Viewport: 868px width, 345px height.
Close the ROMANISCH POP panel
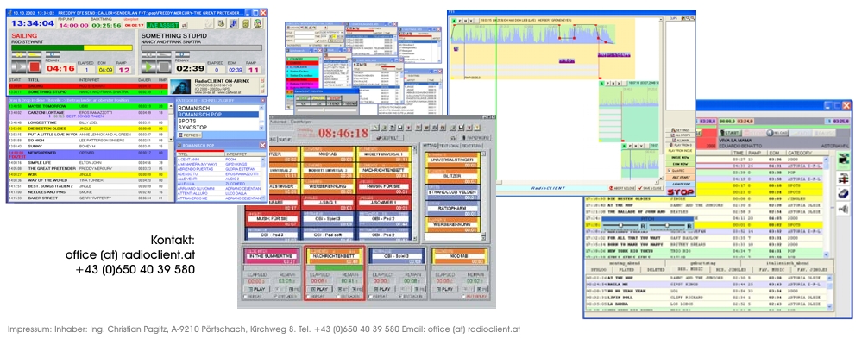(261, 147)
